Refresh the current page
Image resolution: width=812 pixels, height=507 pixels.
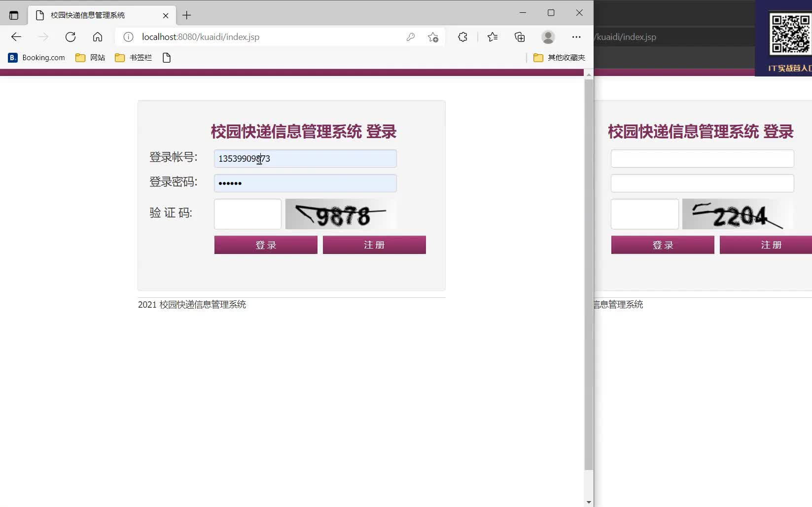(x=71, y=37)
